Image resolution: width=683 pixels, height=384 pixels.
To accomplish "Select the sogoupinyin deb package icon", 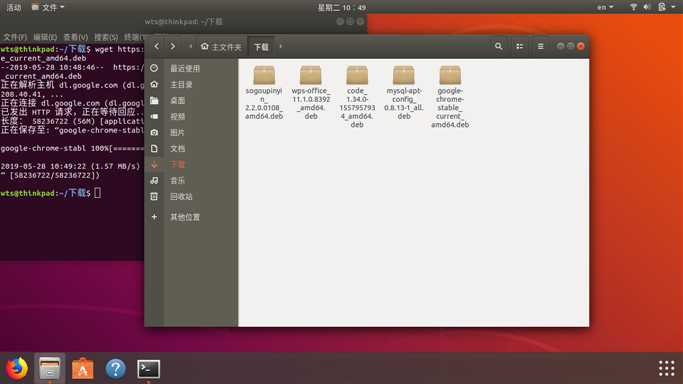I will pyautogui.click(x=264, y=75).
